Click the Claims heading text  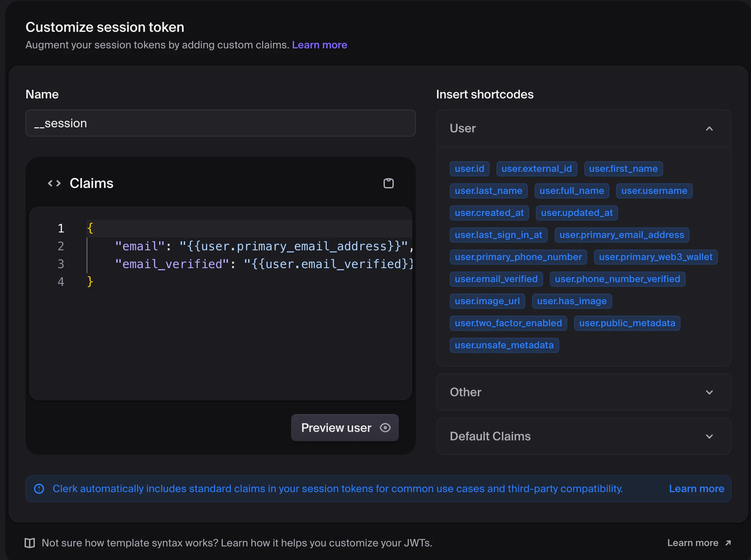(92, 183)
